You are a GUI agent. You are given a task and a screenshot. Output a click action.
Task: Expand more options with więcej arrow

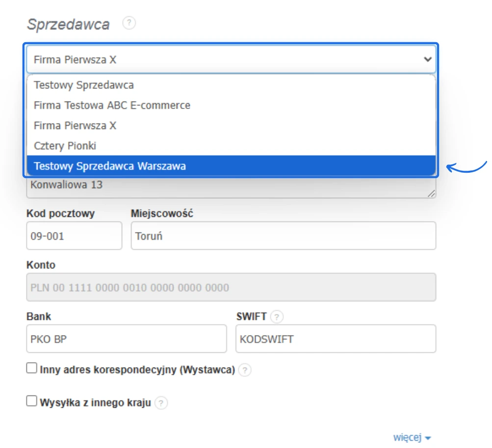click(x=428, y=438)
